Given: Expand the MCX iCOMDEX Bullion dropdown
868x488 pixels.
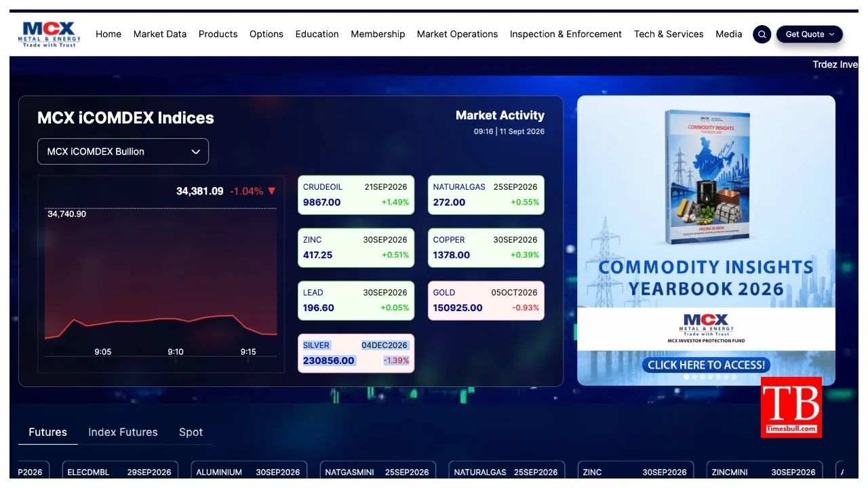Looking at the screenshot, I should point(123,152).
